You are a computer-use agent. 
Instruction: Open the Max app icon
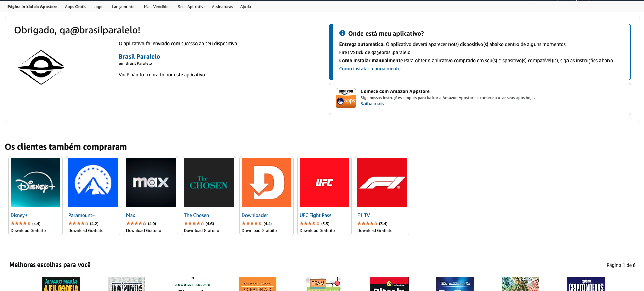(x=151, y=183)
